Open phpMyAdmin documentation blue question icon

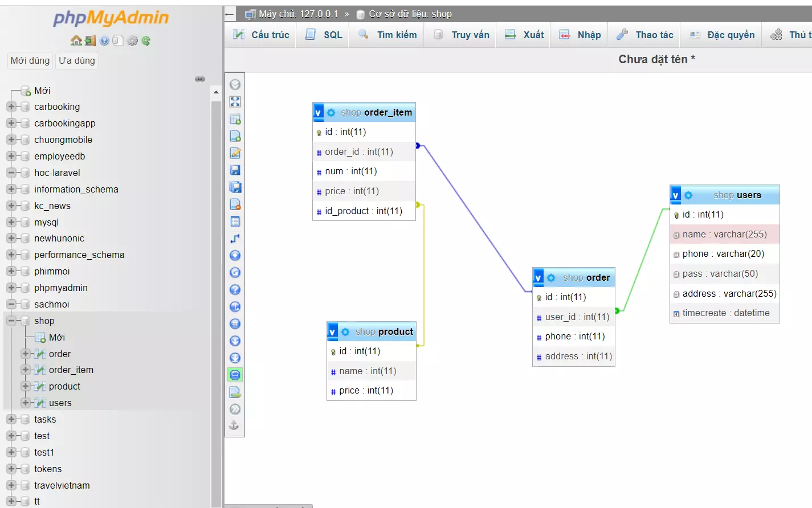pos(104,40)
